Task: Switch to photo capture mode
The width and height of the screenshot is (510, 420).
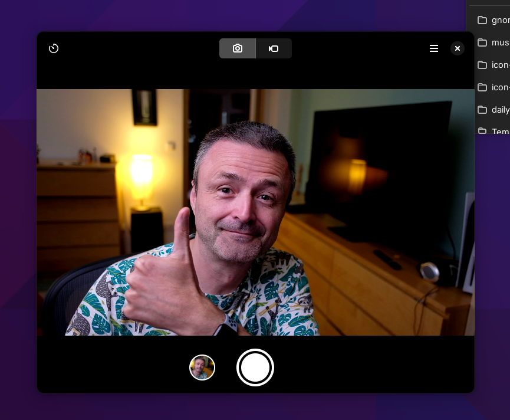Action: click(x=238, y=48)
